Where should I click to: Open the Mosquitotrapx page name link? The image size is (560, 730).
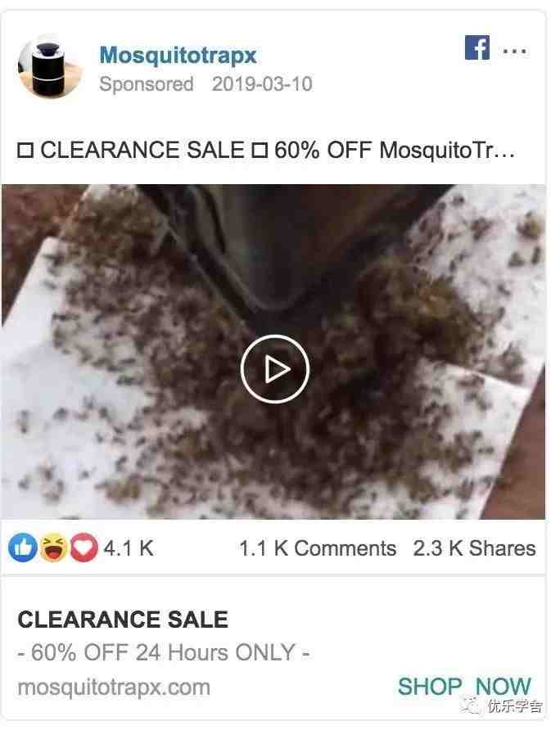(x=178, y=56)
